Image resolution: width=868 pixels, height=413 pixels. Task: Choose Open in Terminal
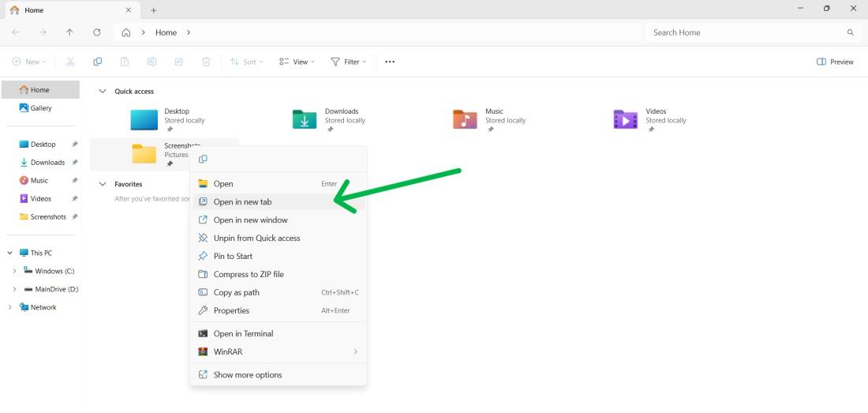(x=279, y=334)
